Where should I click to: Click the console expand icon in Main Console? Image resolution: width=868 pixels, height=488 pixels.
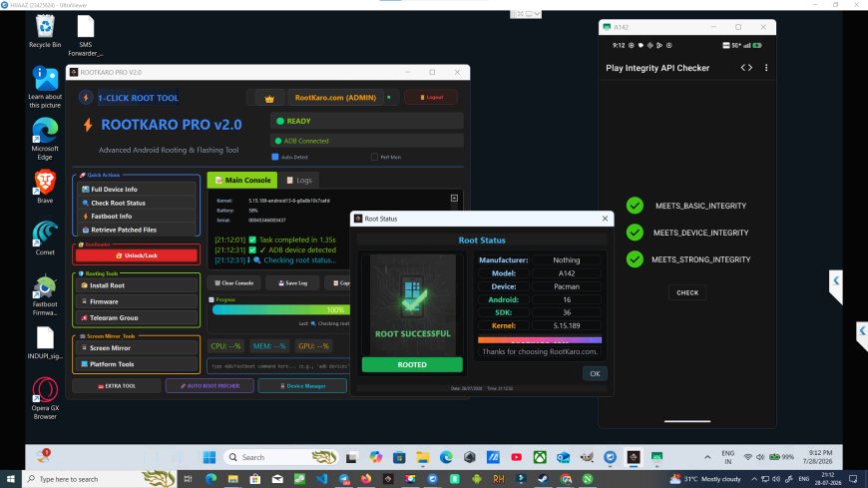454,199
